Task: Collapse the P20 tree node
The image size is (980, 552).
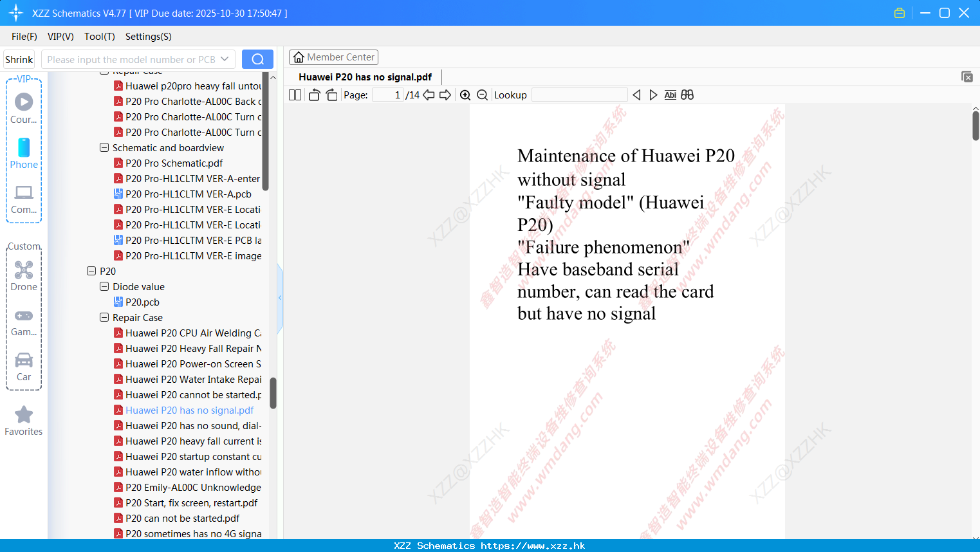Action: point(91,271)
